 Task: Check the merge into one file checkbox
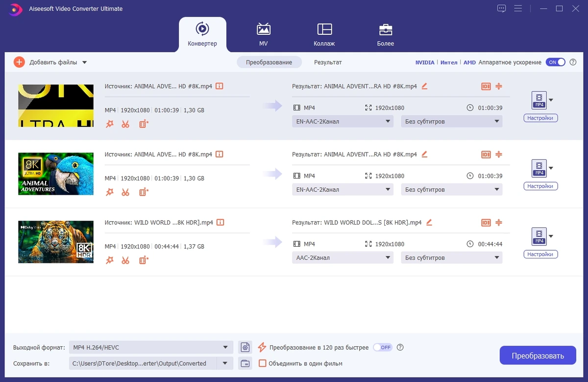(x=262, y=363)
